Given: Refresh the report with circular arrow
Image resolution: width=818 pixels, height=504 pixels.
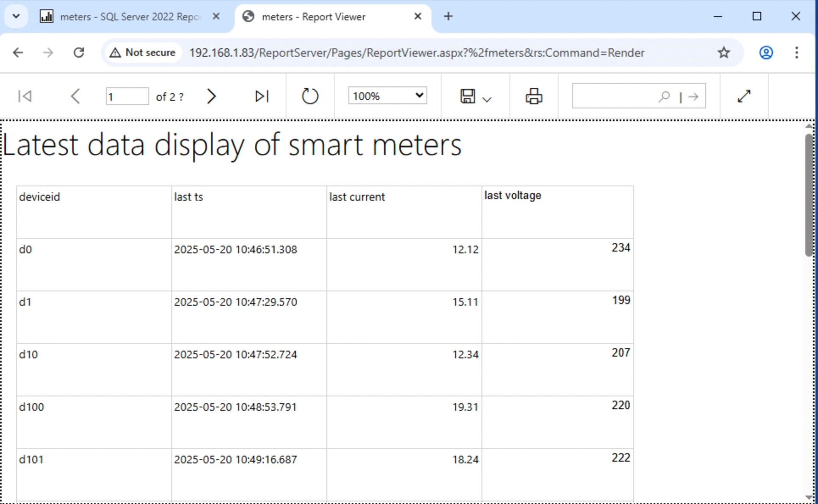Looking at the screenshot, I should point(310,97).
